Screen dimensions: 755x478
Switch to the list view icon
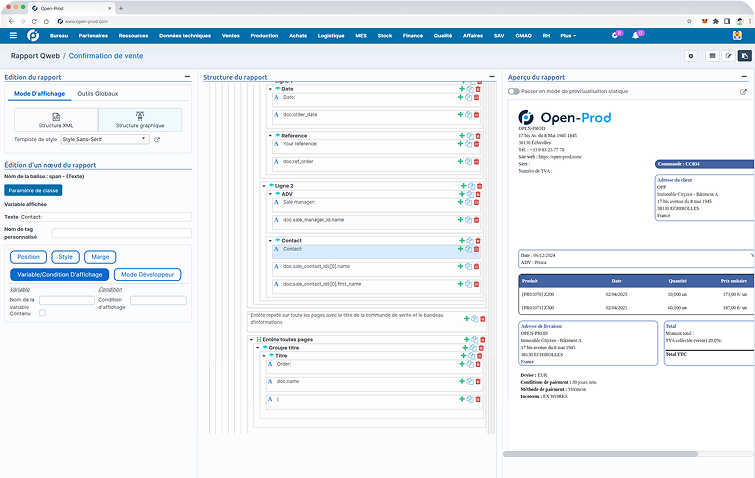point(712,56)
